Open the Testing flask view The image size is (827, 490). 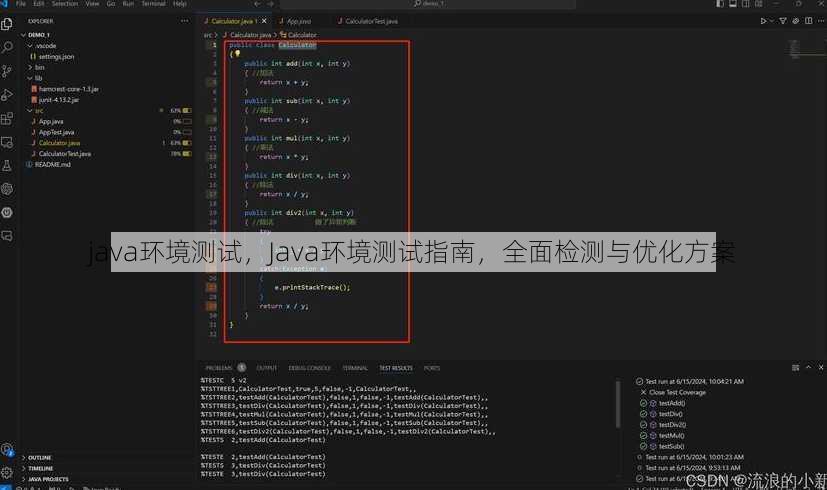pos(7,166)
